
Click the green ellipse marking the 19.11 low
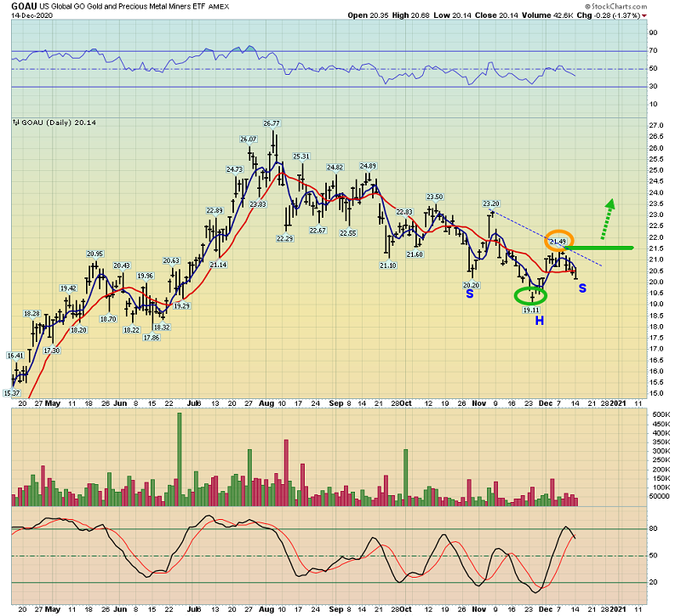(531, 296)
